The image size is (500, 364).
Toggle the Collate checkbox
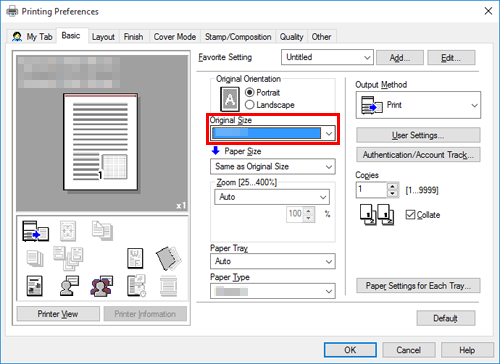pyautogui.click(x=410, y=215)
